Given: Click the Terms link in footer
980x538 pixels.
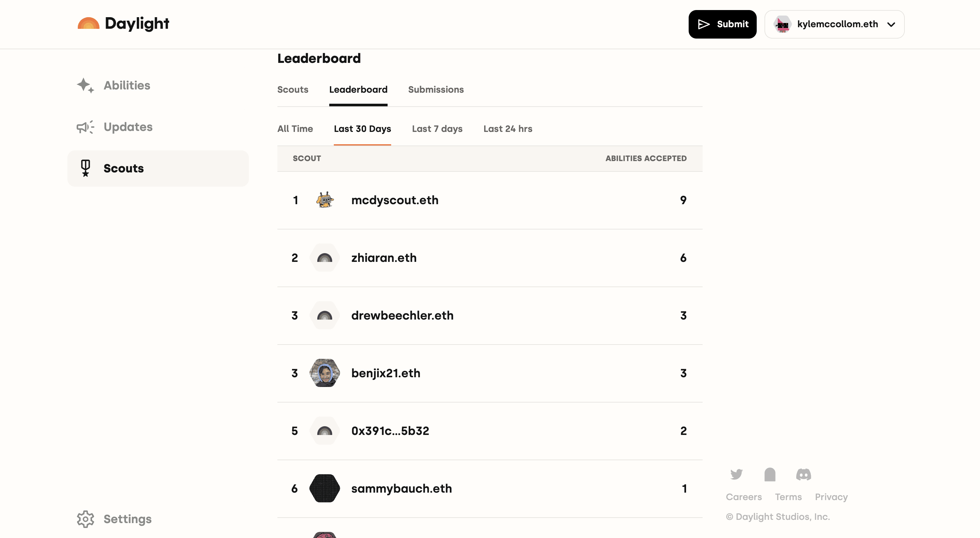Looking at the screenshot, I should click(x=789, y=497).
